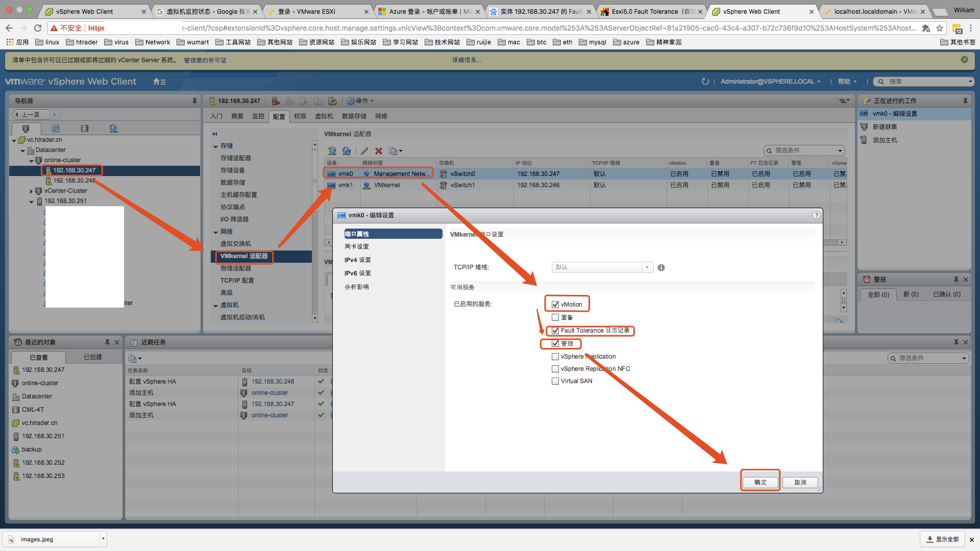
Task: Collapse the Datacenter tree node
Action: [x=22, y=151]
